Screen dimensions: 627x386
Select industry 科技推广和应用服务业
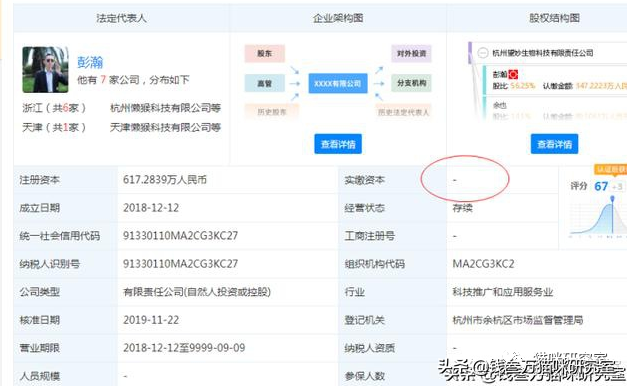tap(503, 292)
